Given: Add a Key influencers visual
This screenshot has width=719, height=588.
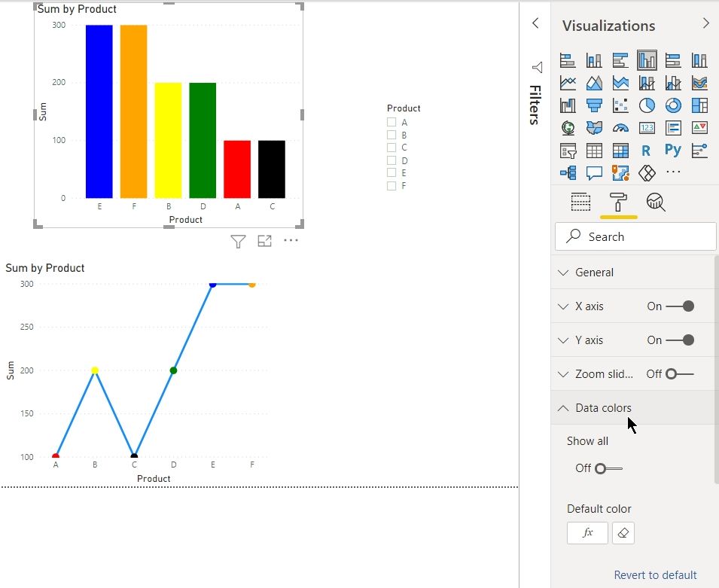Looking at the screenshot, I should (699, 151).
